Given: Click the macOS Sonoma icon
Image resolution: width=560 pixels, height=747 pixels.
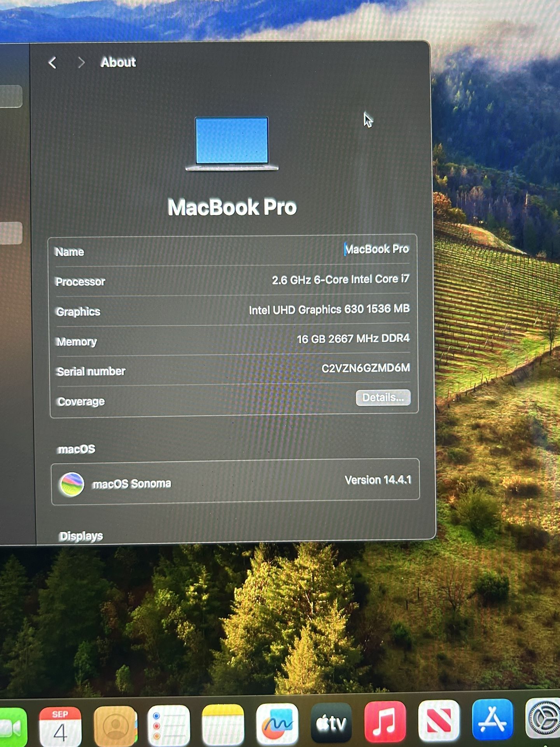Looking at the screenshot, I should click(72, 484).
